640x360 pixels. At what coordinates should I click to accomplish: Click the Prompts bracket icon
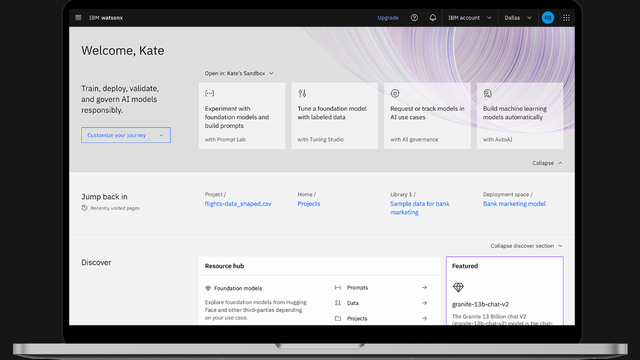click(x=338, y=288)
